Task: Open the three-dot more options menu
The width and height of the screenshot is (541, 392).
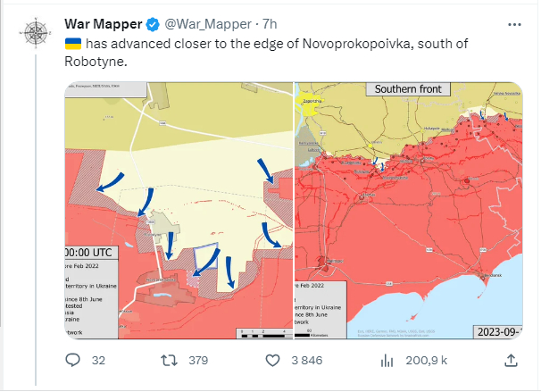Action: [x=514, y=24]
